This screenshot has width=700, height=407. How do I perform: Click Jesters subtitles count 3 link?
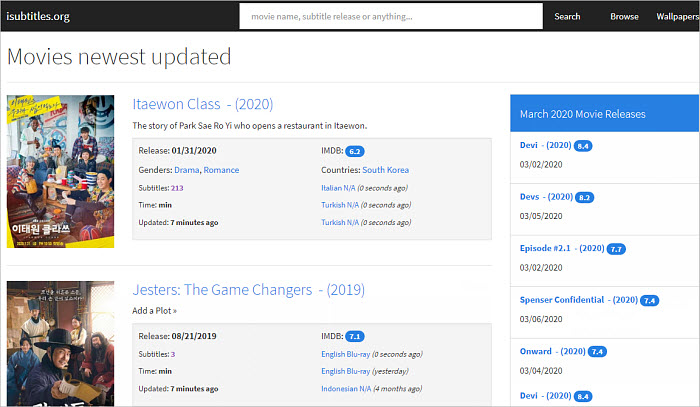pyautogui.click(x=173, y=354)
